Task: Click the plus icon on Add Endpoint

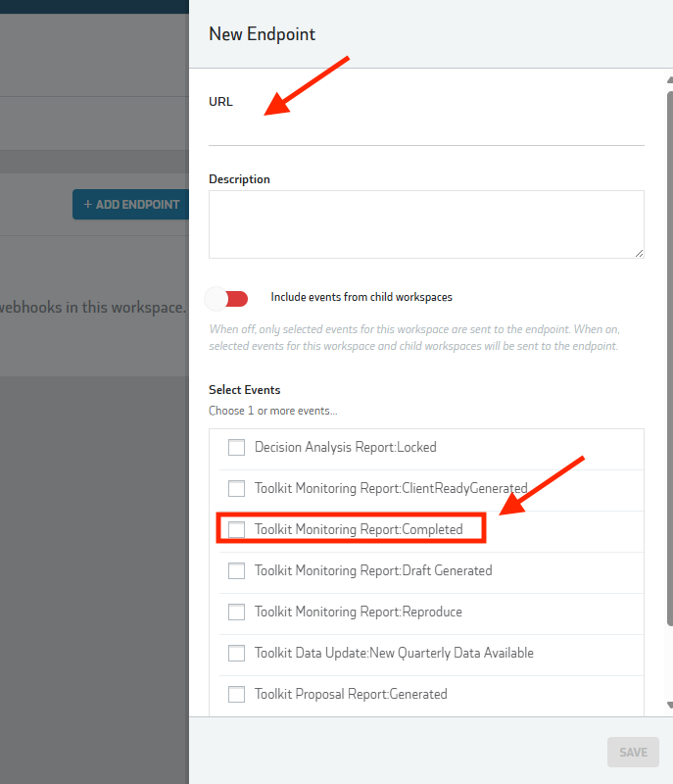Action: pos(87,205)
